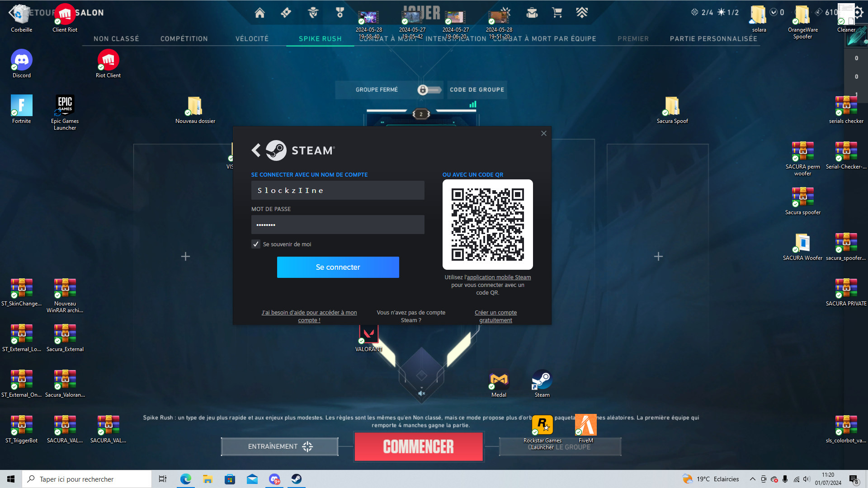868x488 pixels.
Task: Open 'Créer un compte gratuitement' link
Action: pos(496,316)
